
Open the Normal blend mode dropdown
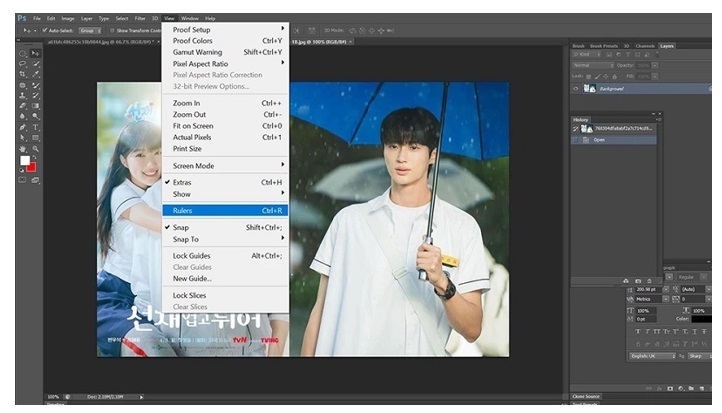pos(592,65)
